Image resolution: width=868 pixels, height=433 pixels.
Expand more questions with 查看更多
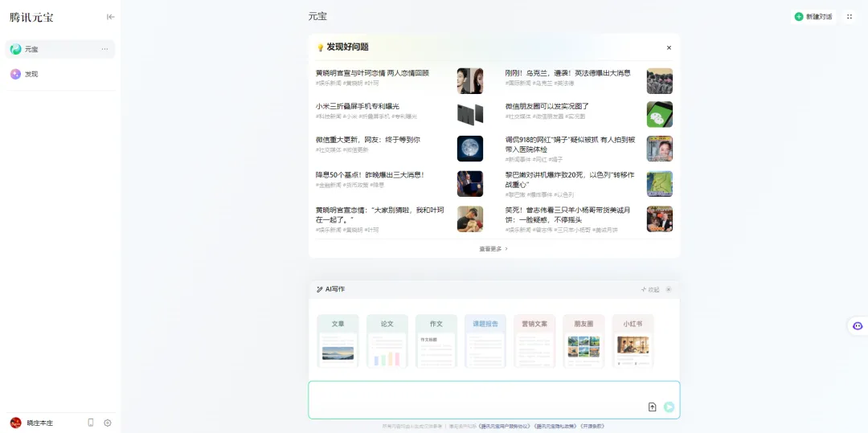493,249
